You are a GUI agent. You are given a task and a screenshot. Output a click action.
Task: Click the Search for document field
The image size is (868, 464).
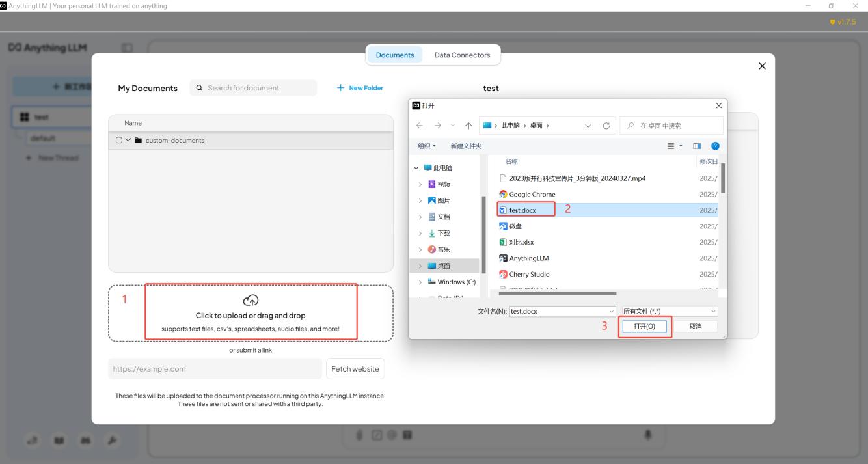(x=260, y=88)
